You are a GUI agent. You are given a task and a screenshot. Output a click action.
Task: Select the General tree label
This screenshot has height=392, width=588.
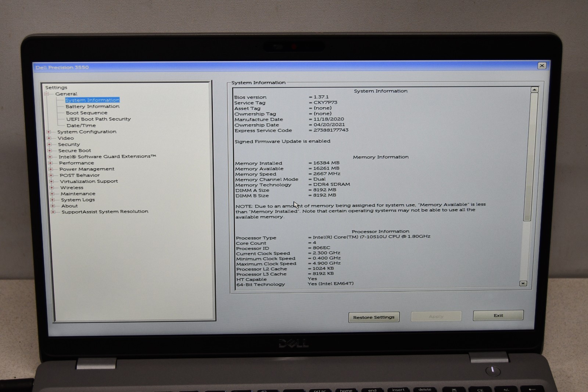[66, 94]
